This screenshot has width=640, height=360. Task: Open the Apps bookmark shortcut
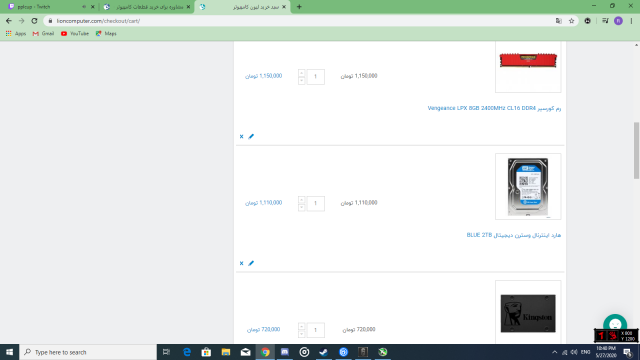(16, 33)
